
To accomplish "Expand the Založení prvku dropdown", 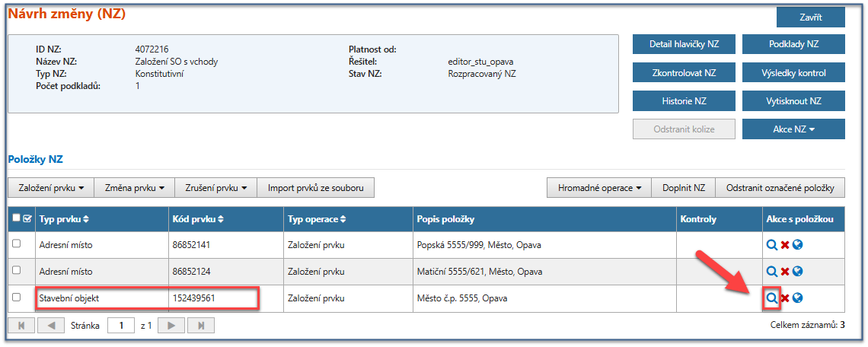I will [50, 187].
